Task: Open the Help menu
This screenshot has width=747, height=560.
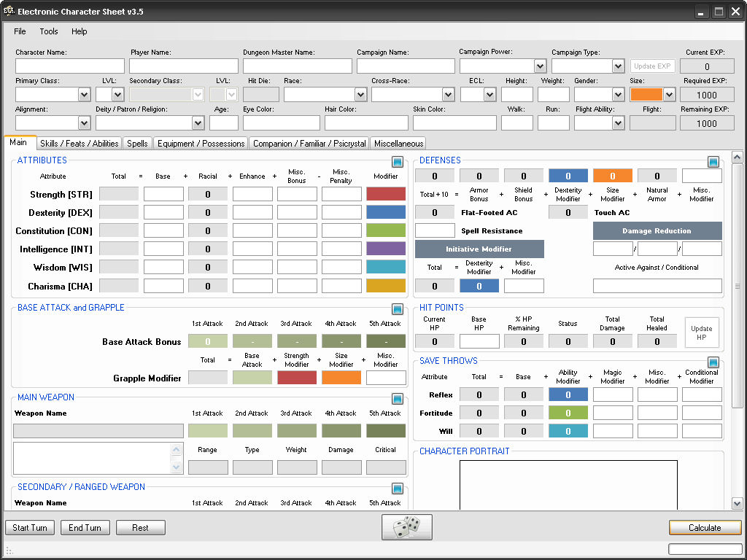Action: (79, 31)
